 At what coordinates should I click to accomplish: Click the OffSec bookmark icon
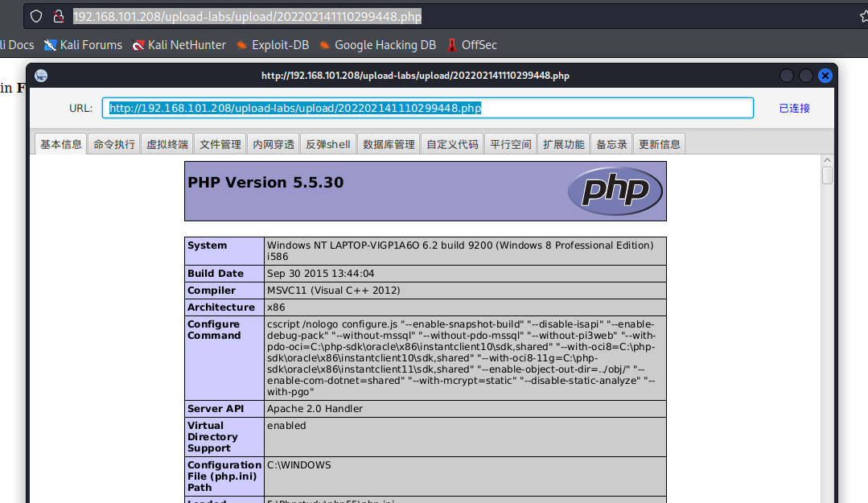point(452,45)
